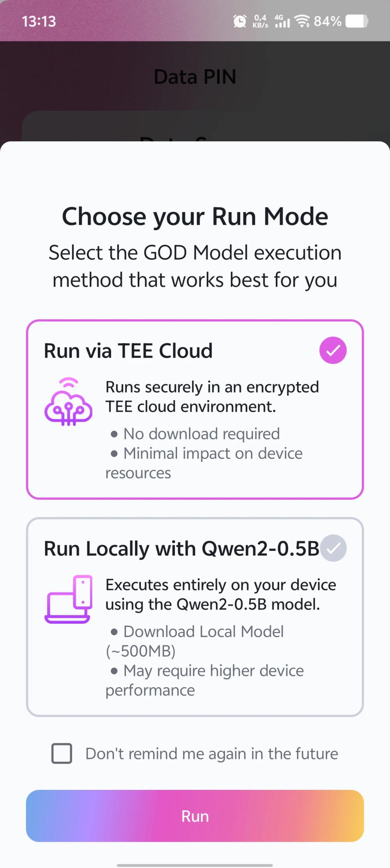Tap "Don't remind me again in the future" label
Screen dimensions: 390x868
point(211,754)
